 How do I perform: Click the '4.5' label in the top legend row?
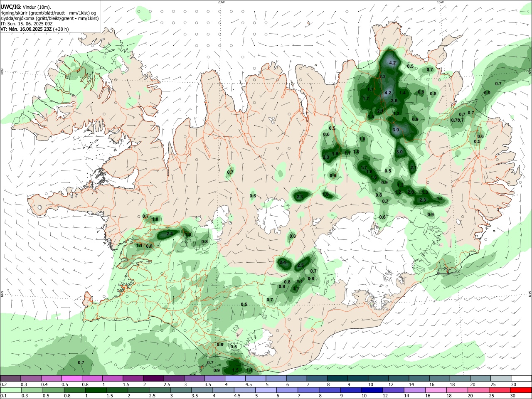coord(249,384)
